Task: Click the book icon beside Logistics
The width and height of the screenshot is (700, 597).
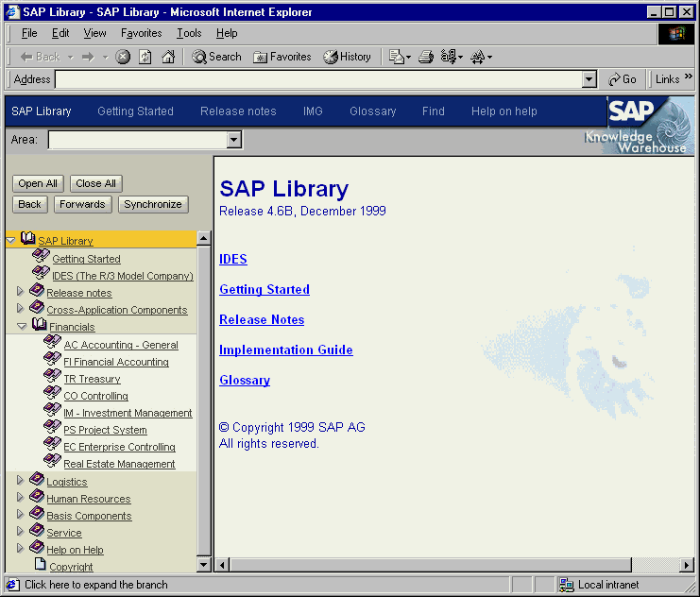Action: pyautogui.click(x=37, y=479)
